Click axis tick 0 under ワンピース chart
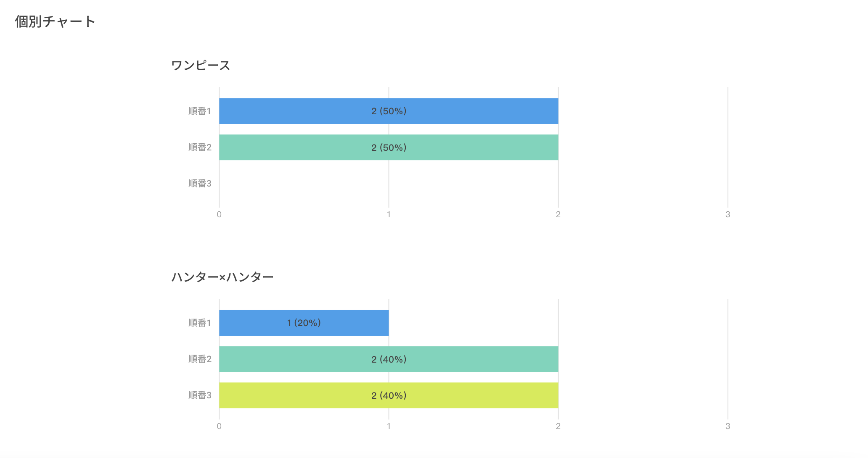 (x=219, y=215)
